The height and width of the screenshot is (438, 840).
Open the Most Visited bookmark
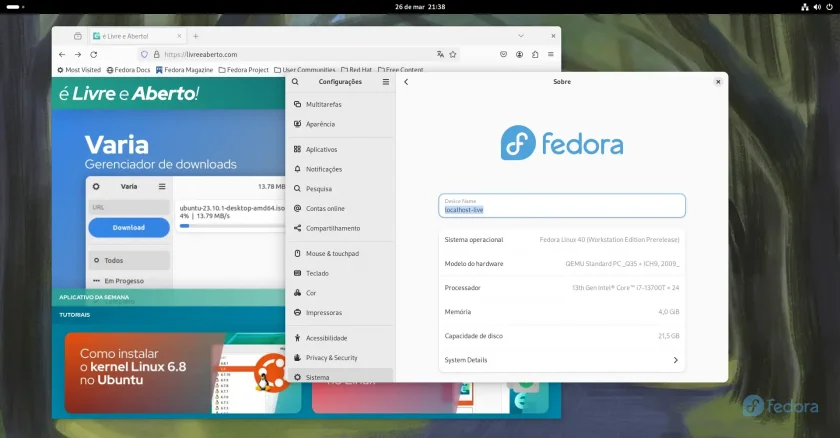pos(79,70)
